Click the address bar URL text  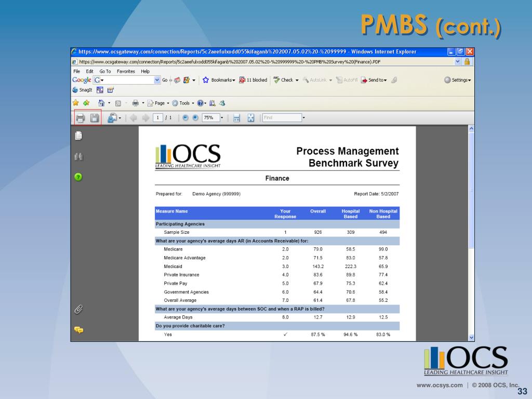tap(230, 62)
